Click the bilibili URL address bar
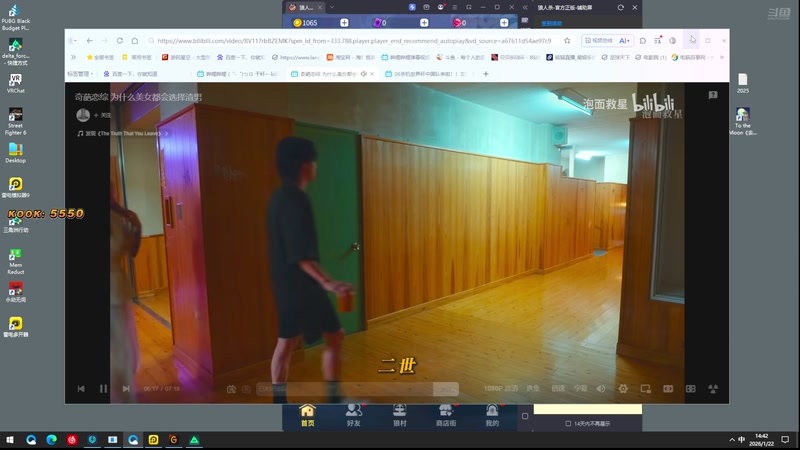800x450 pixels. (x=354, y=40)
